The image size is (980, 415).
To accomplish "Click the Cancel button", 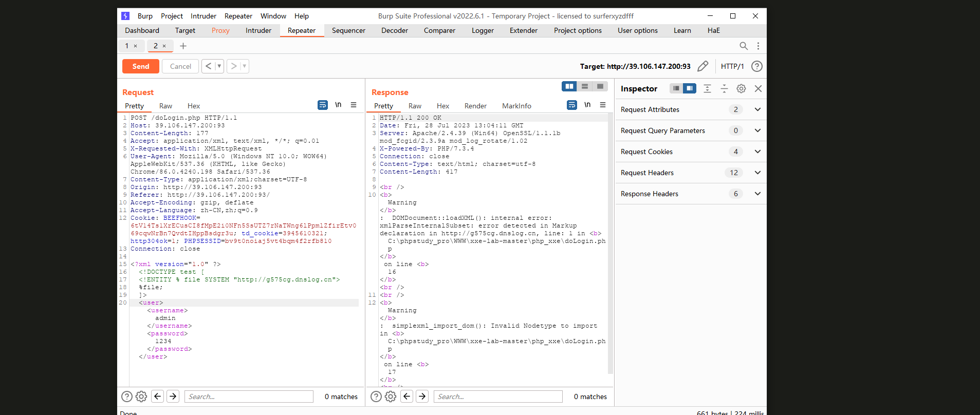I will click(180, 66).
